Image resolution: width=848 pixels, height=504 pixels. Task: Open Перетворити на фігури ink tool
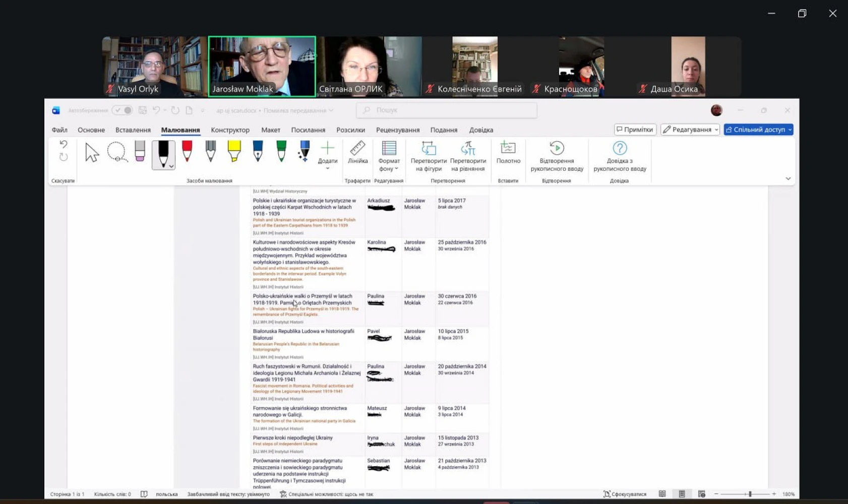coord(429,156)
